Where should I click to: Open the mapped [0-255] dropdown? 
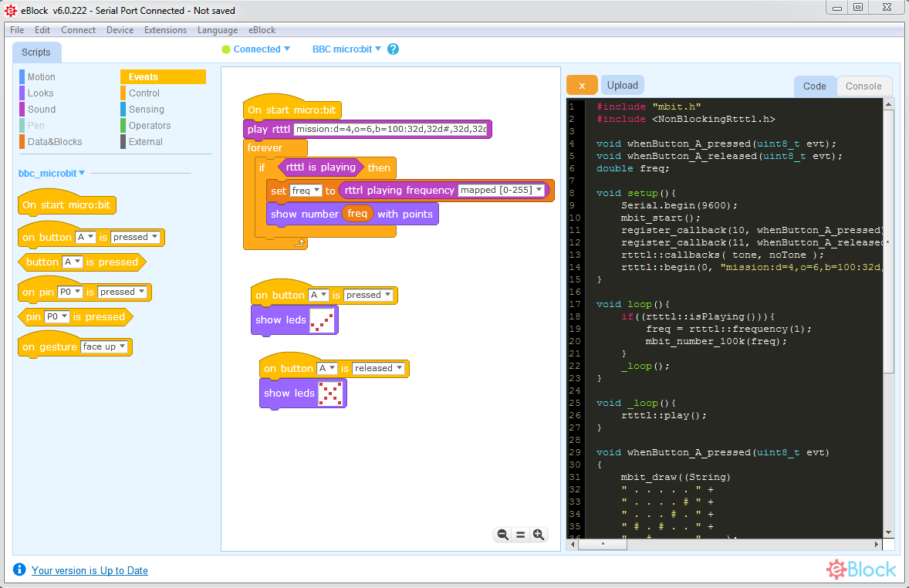coord(502,190)
